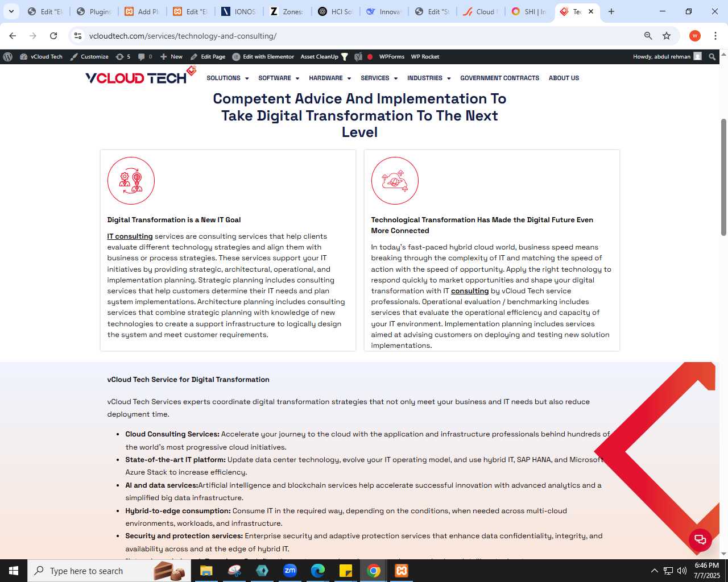Screen dimensions: 728x582
Task: Open comments bubble in admin bar
Action: click(x=145, y=57)
